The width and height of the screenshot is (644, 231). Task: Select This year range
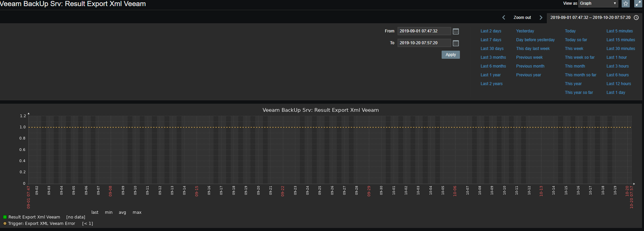click(573, 84)
